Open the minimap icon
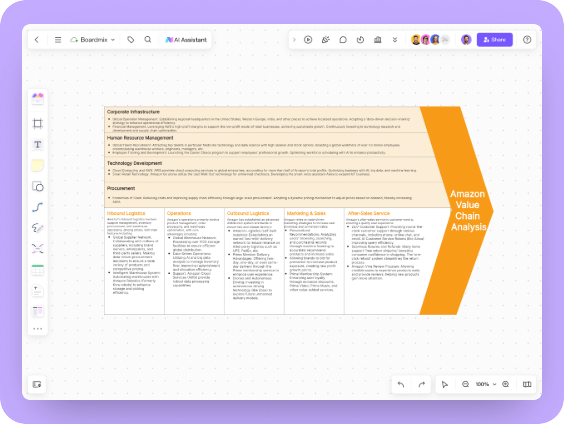 (x=527, y=384)
